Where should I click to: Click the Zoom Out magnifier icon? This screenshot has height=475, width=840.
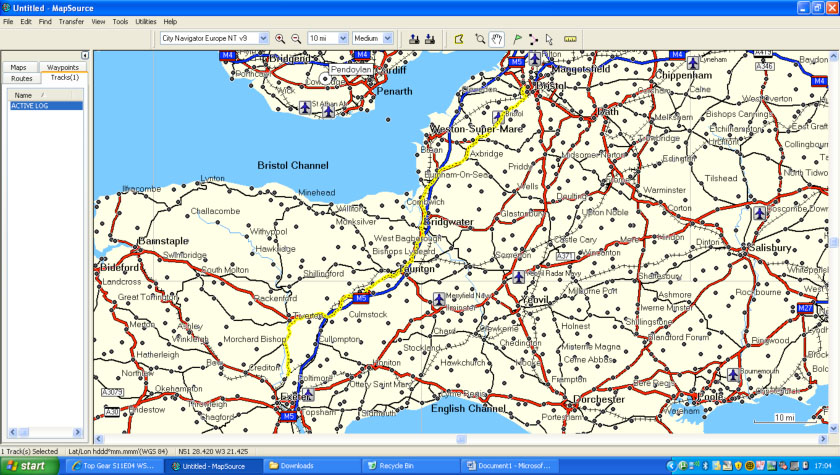296,39
